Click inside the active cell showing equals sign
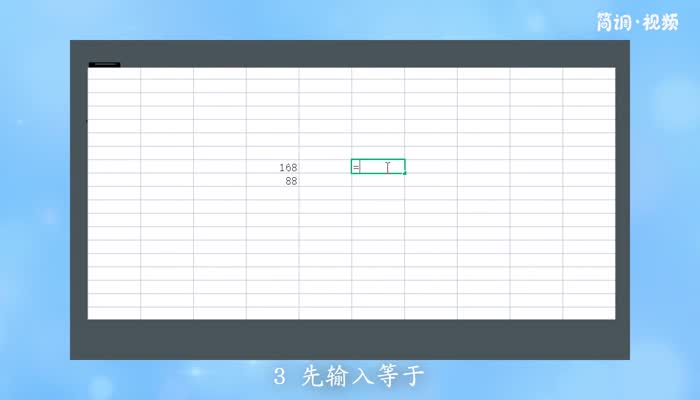Image resolution: width=700 pixels, height=400 pixels. pos(378,167)
